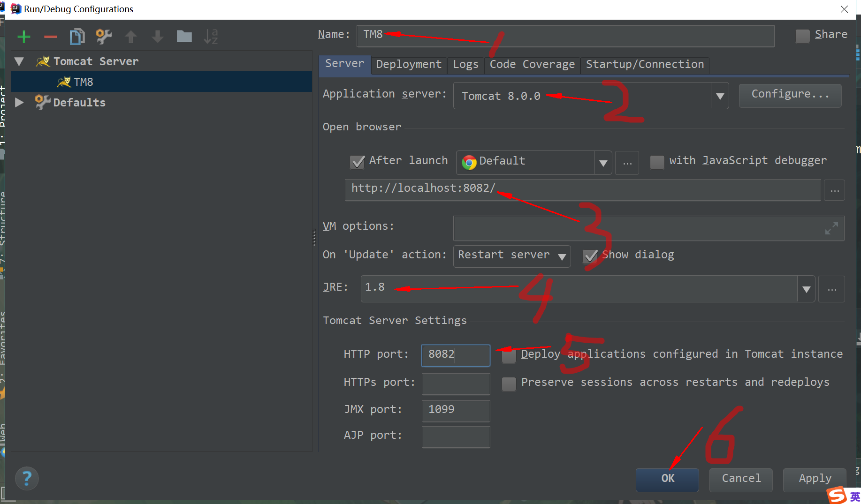Open the On 'Update' action dropdown
Image resolution: width=861 pixels, height=504 pixels.
pos(562,256)
